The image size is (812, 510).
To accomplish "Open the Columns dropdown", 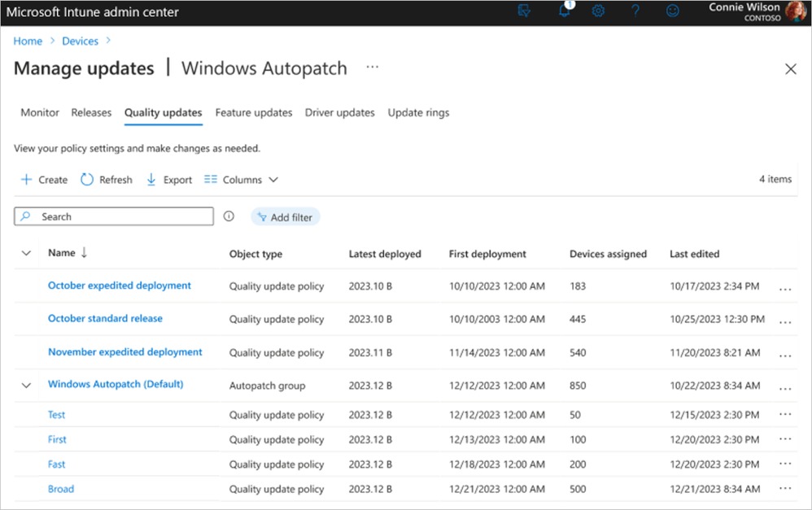I will [x=240, y=179].
